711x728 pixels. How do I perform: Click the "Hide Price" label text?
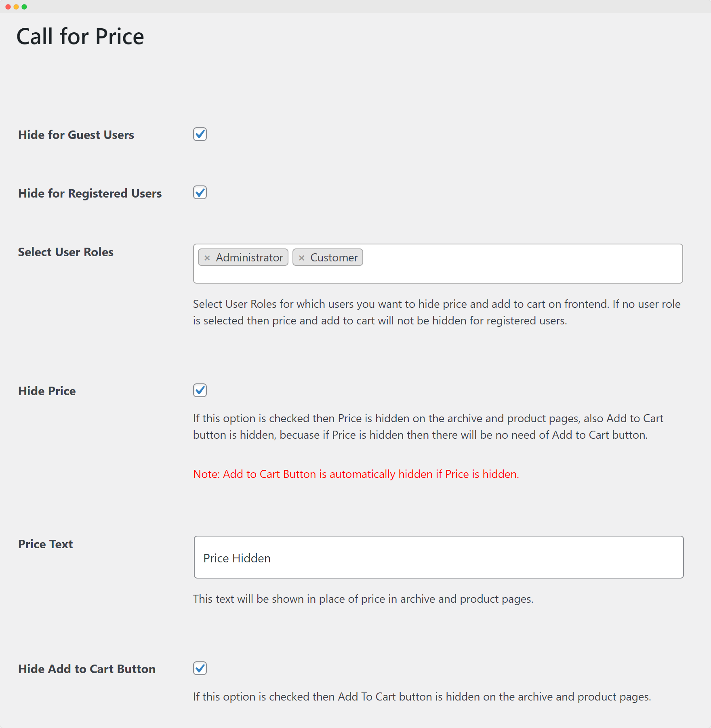pos(47,391)
